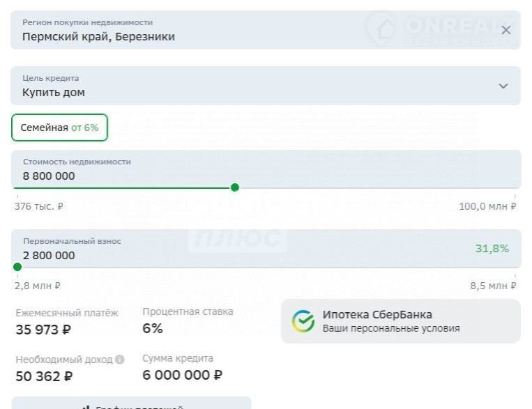The image size is (532, 409).
Task: Click the property cost slider handle
Action: [x=235, y=187]
